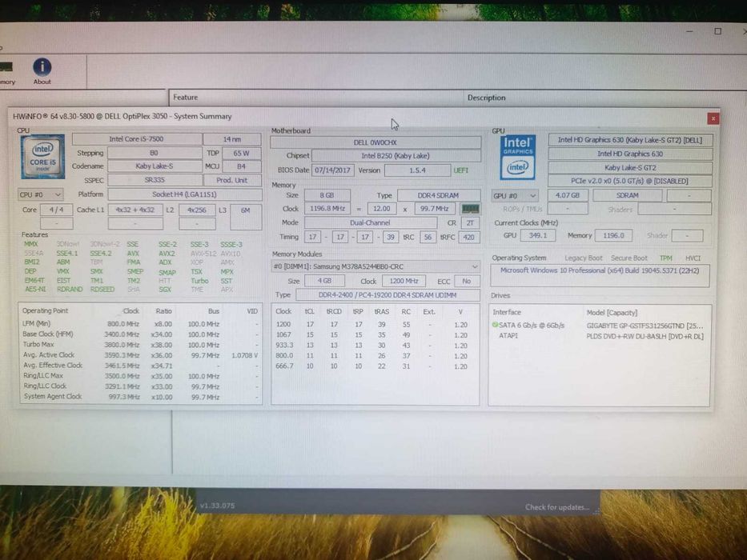Click the Intel HD Graphics 630 (Kaby Lake-S GT2) [DELL] field
This screenshot has height=560, width=747.
point(630,140)
